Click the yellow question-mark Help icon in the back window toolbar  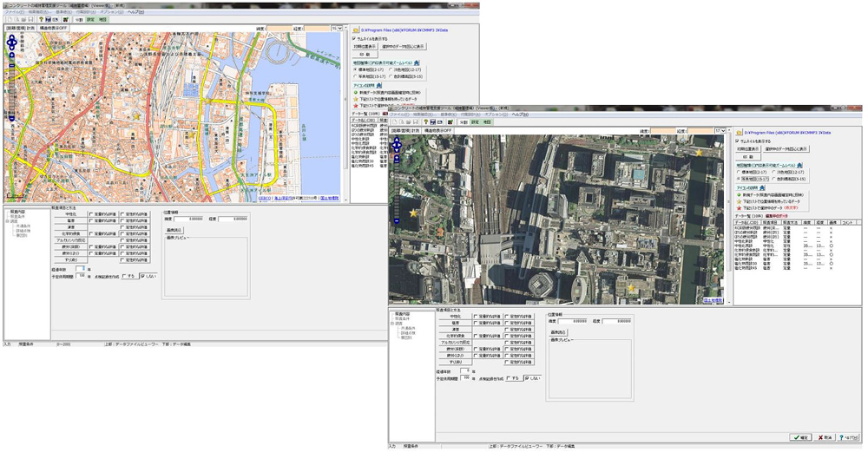coord(41,19)
